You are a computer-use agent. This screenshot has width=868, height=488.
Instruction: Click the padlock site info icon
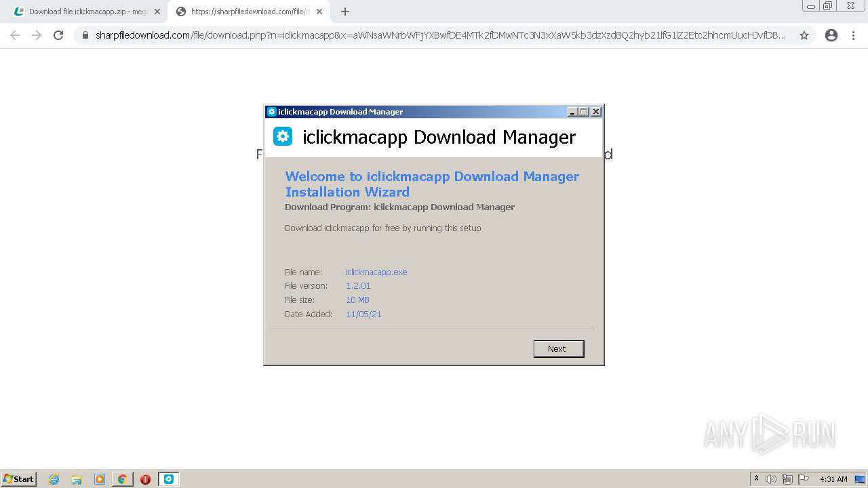pos(85,35)
